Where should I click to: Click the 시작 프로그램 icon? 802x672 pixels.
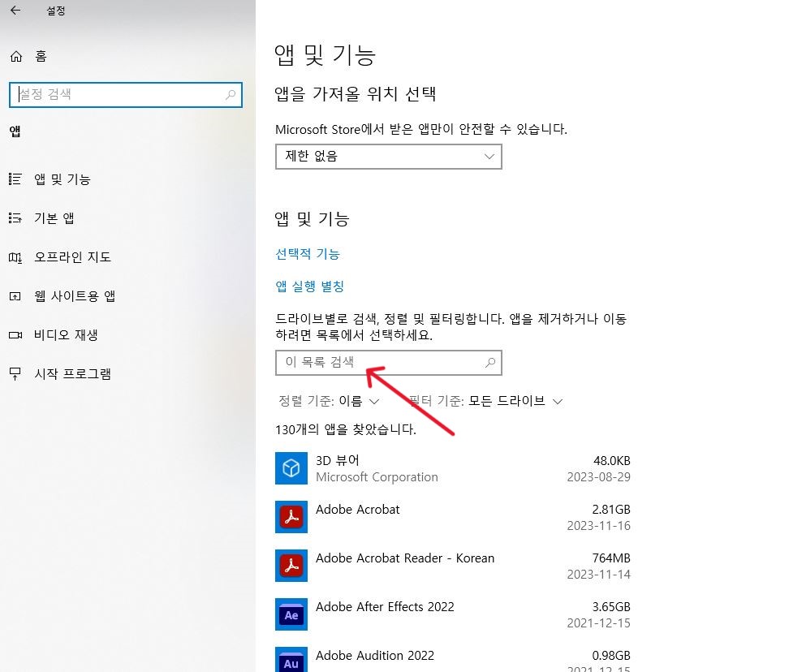(15, 374)
